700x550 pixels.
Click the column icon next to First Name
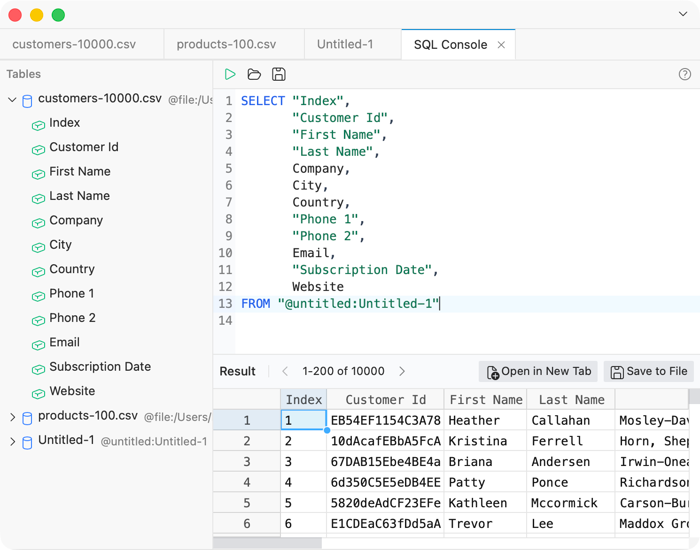38,174
